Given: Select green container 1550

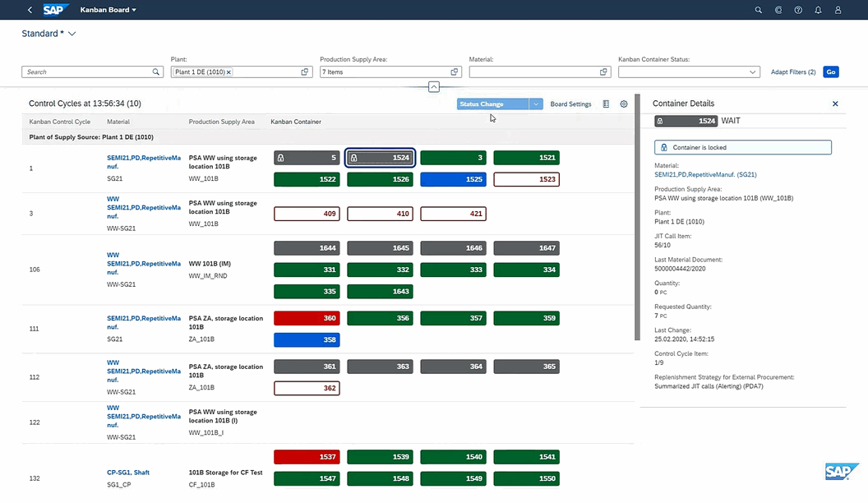Looking at the screenshot, I should click(526, 478).
